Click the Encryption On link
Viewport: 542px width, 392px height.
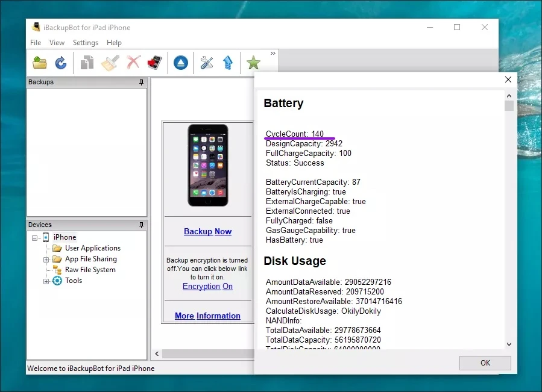pos(207,287)
